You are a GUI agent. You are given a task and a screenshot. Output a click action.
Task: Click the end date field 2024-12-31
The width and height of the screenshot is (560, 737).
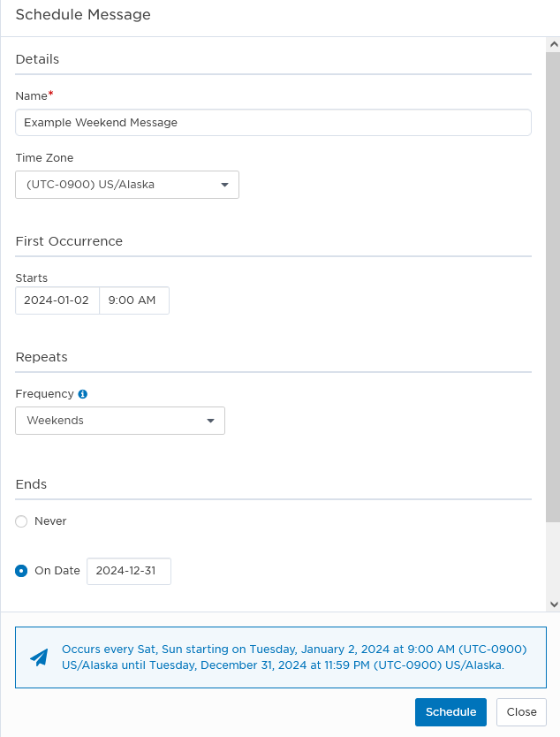click(129, 571)
